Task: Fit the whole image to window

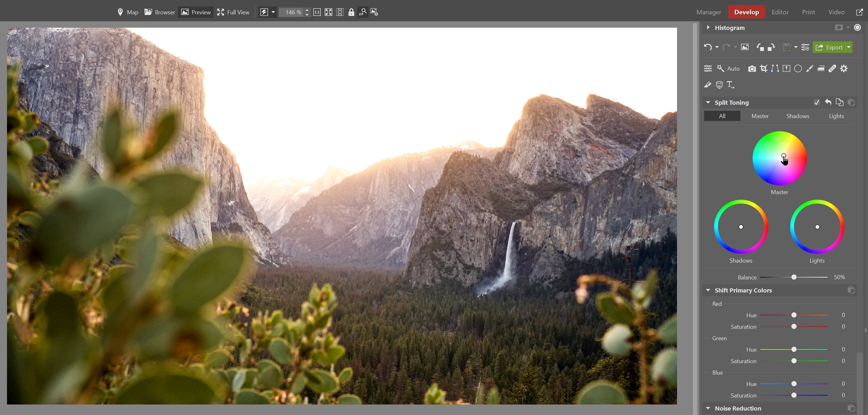Action: click(328, 12)
